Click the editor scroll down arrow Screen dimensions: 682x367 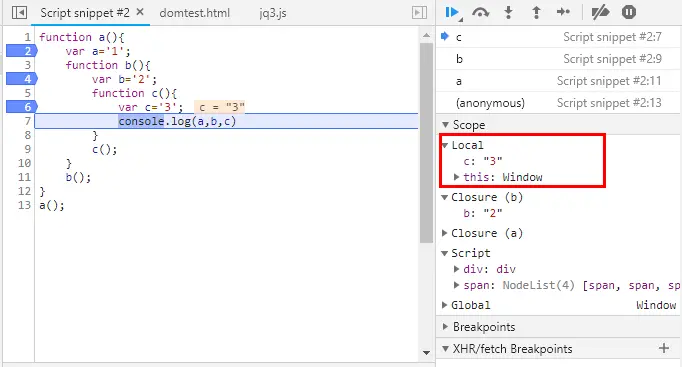[x=426, y=353]
